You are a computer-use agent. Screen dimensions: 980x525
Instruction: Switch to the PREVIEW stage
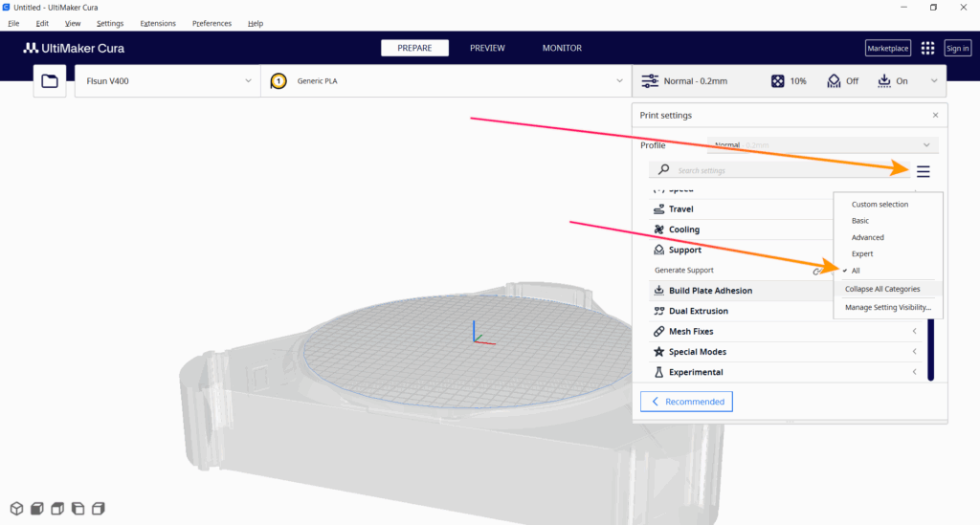[x=487, y=48]
